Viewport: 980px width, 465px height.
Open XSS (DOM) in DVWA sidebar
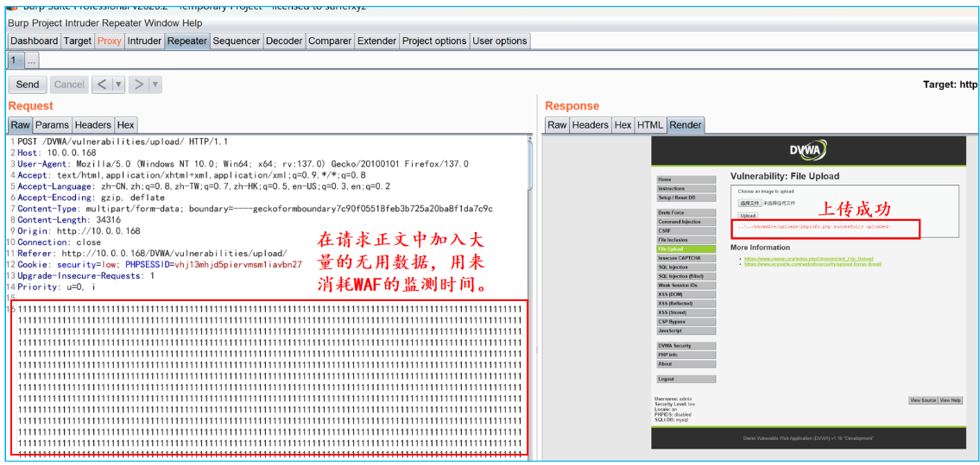686,294
